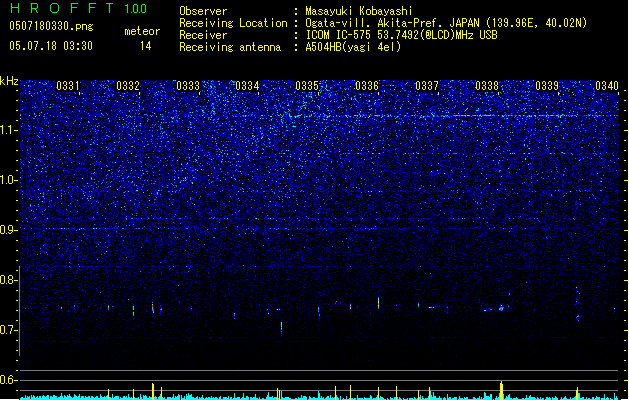Click the 0338 time marker
Image resolution: width=629 pixels, height=400 pixels.
coord(487,86)
